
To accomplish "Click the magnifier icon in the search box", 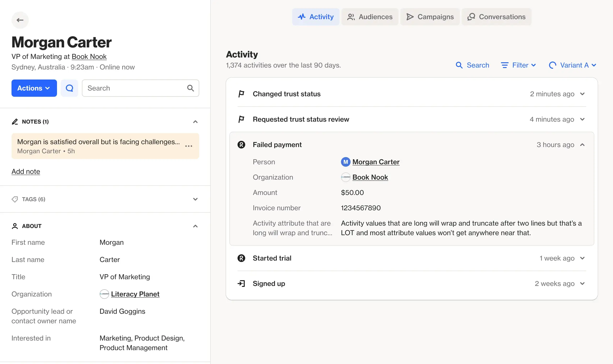I will click(191, 88).
